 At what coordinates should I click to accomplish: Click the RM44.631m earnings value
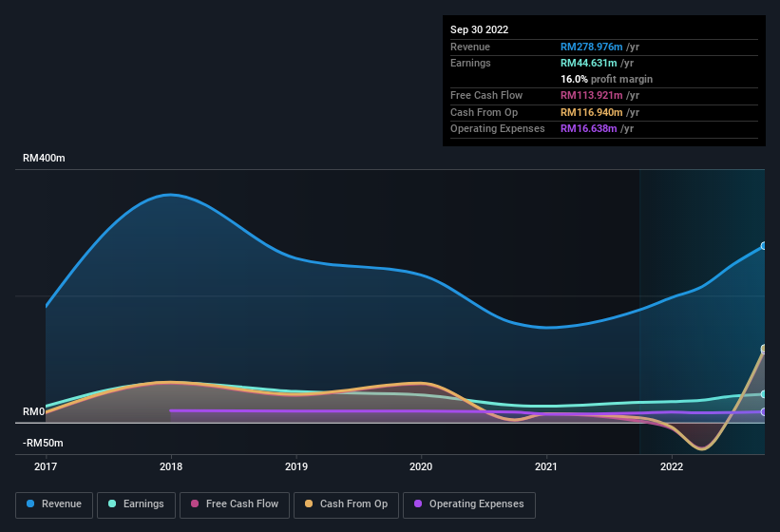588,63
